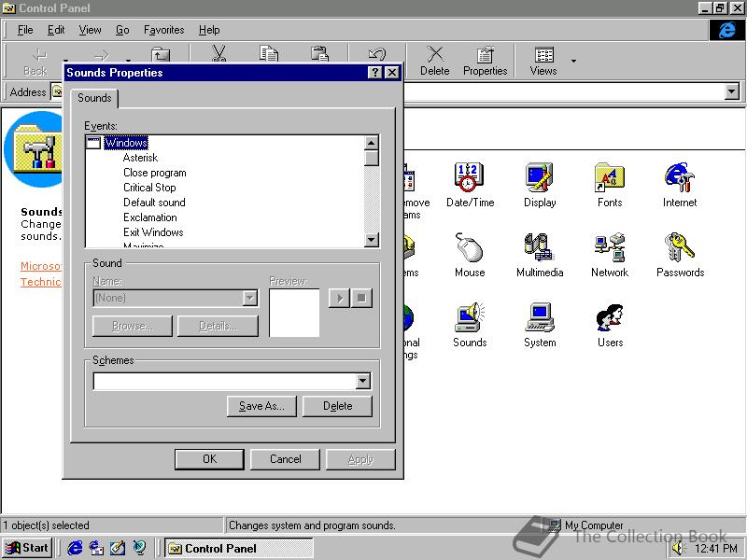Viewport: 747px width, 560px height.
Task: Open the Network control panel icon
Action: [610, 254]
